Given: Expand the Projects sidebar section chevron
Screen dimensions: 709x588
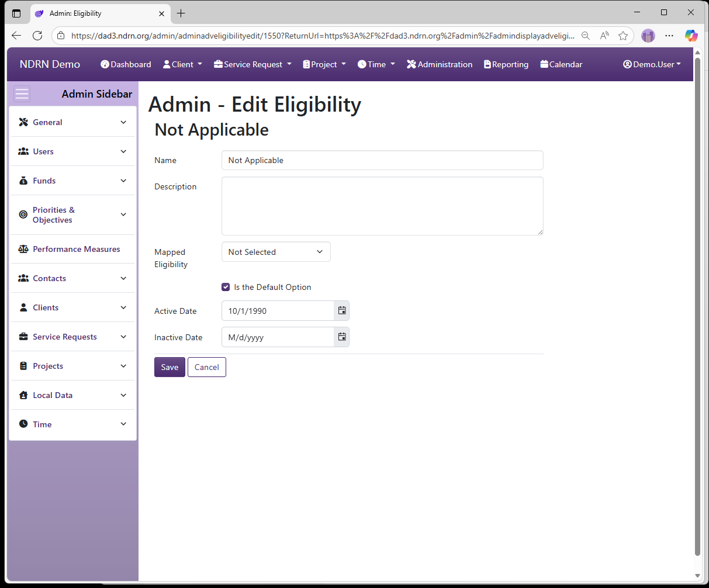Looking at the screenshot, I should (x=123, y=366).
